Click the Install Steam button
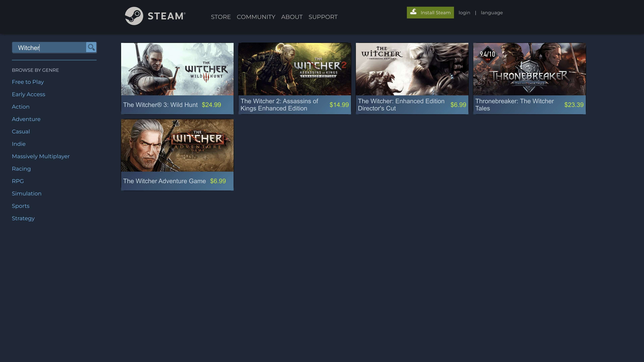The width and height of the screenshot is (644, 362). point(430,13)
